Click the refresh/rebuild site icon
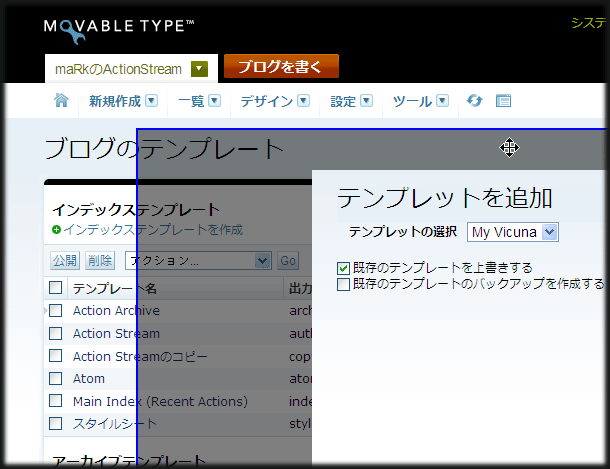This screenshot has height=469, width=610. point(474,101)
